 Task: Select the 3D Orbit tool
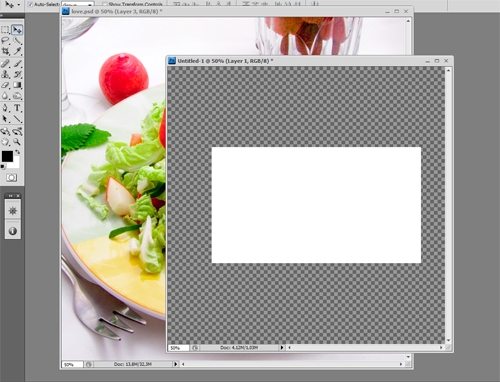pyautogui.click(x=17, y=131)
